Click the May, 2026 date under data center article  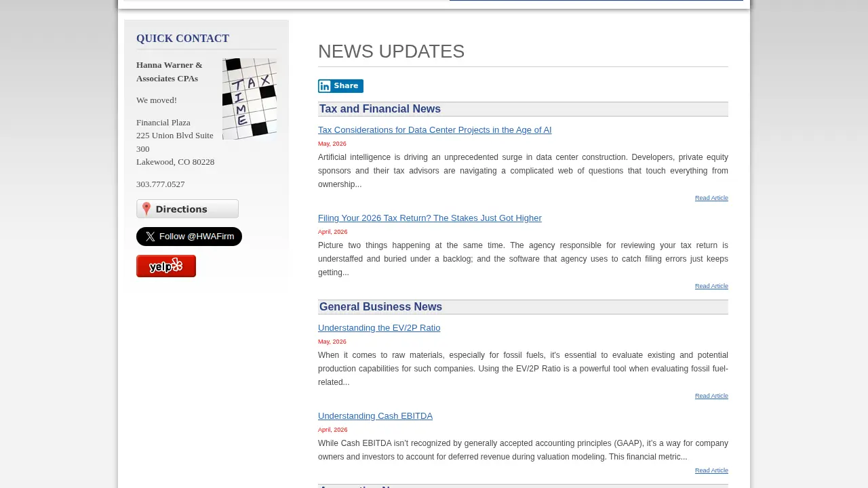click(x=332, y=144)
